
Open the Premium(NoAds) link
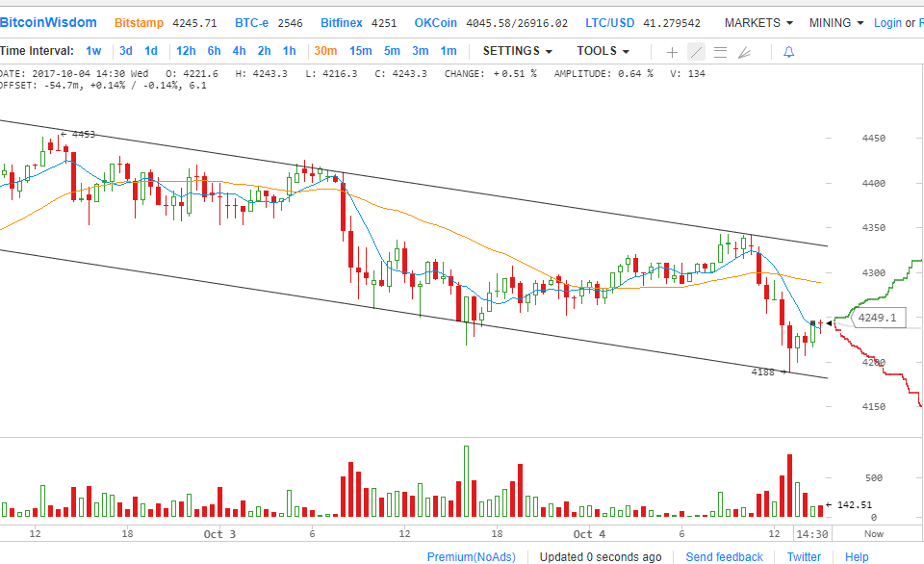tap(471, 556)
